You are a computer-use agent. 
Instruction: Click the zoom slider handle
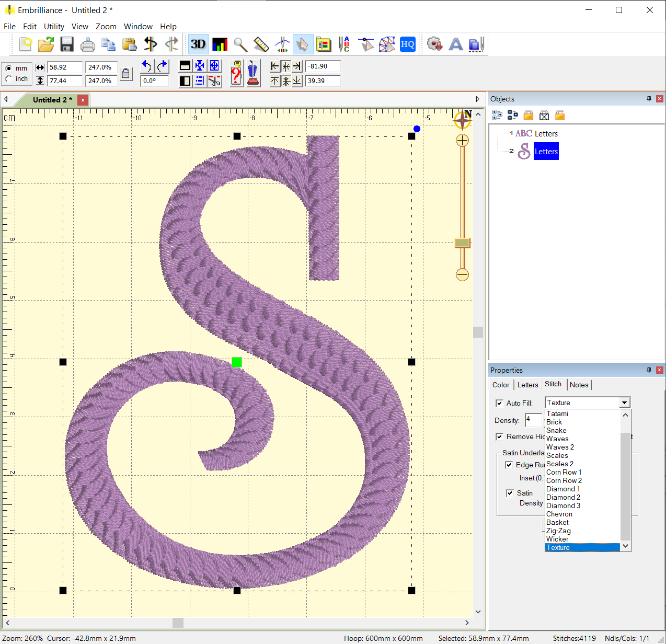coord(462,243)
